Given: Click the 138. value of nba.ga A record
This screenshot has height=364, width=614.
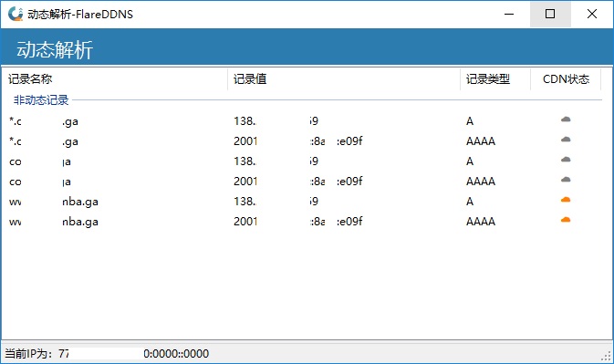Looking at the screenshot, I should point(245,202).
